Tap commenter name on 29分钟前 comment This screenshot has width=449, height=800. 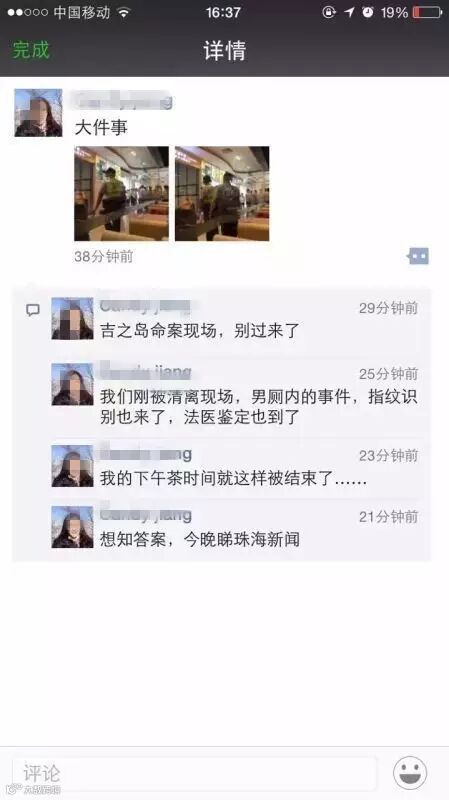click(x=145, y=306)
